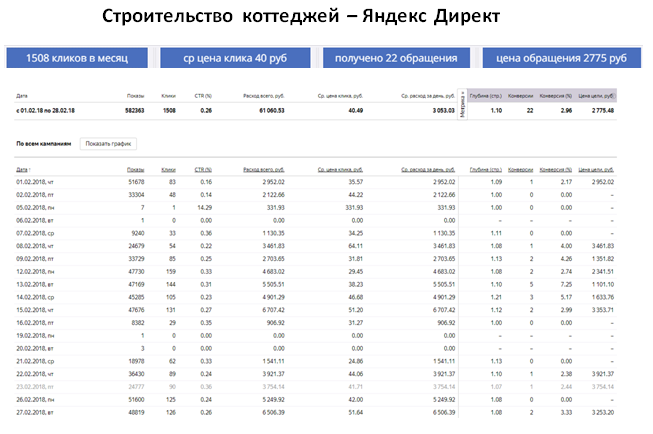Click the CTR value 14.29
653x434 pixels.
click(x=204, y=207)
